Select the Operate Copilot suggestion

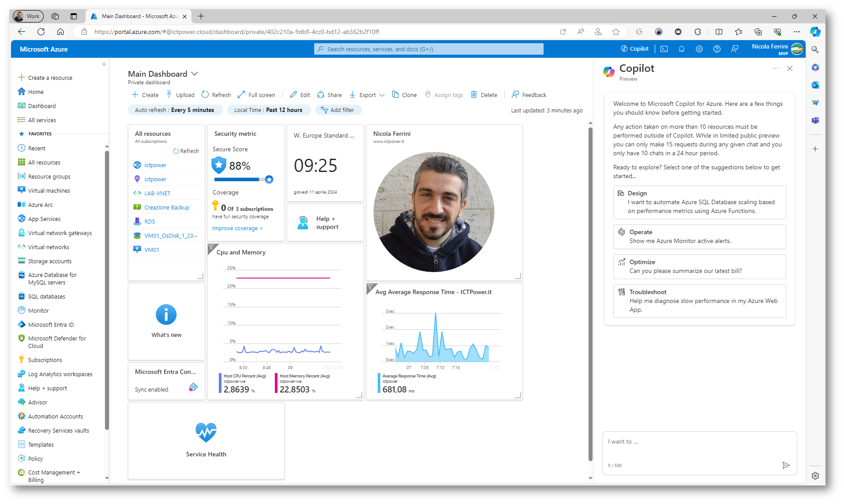click(x=699, y=237)
